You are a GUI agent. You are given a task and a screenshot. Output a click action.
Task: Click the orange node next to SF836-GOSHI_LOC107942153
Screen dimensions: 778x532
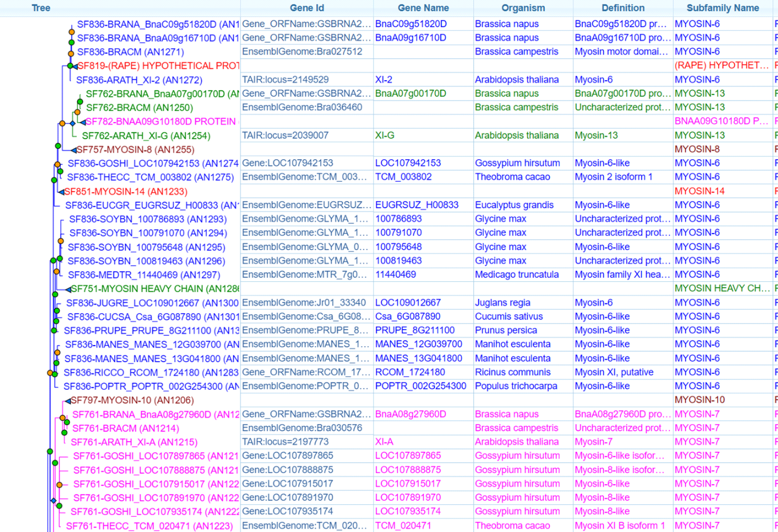click(57, 165)
